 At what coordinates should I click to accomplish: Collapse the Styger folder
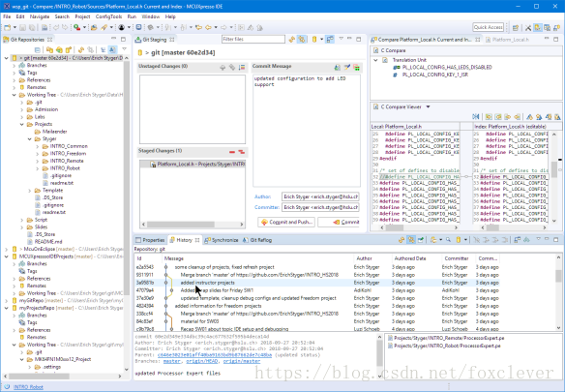30,138
